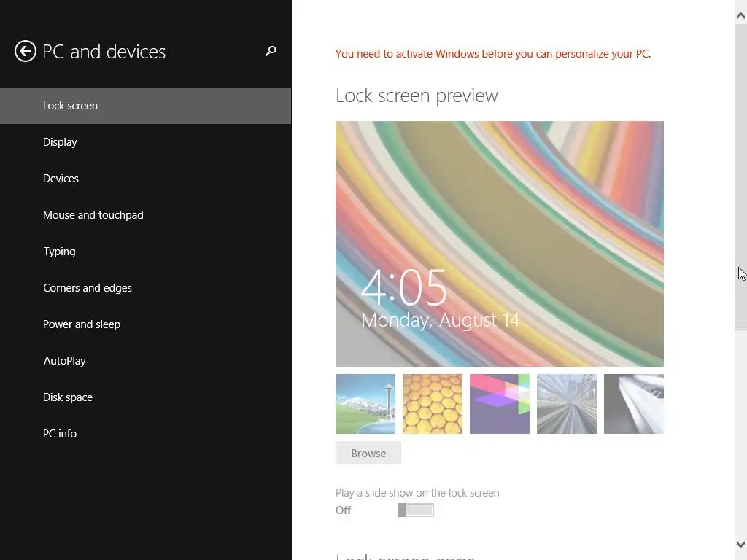Pick the yellow honeycomb thumbnail
Screen dimensions: 747x560
point(433,404)
